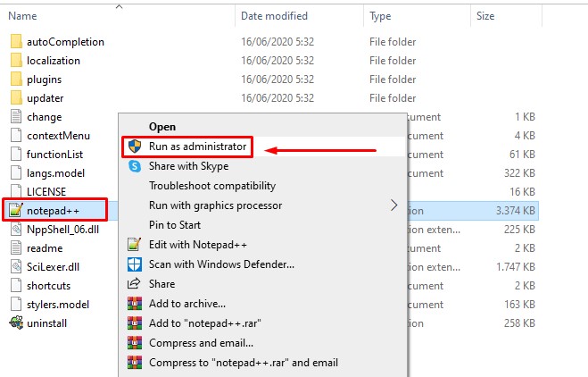Viewport: 588px width, 377px height.
Task: Select the uninstall file name
Action: [46, 323]
